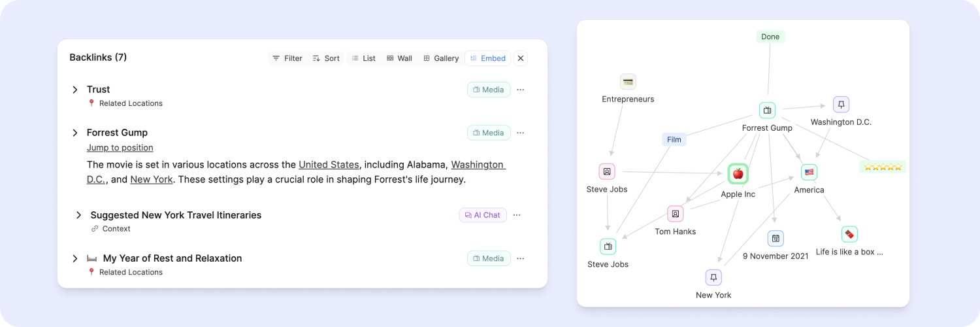Click the Jump to position link
Image resolution: width=980 pixels, height=327 pixels.
click(120, 148)
